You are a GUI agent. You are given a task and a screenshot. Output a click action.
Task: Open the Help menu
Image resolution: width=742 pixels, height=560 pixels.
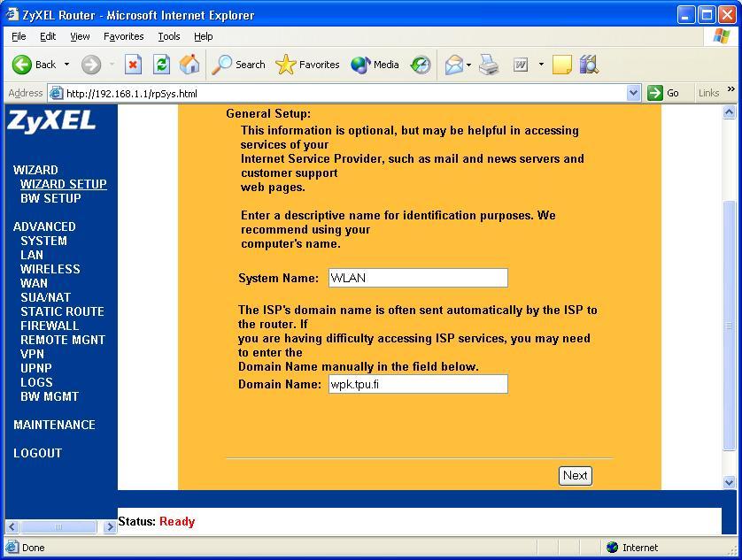203,36
